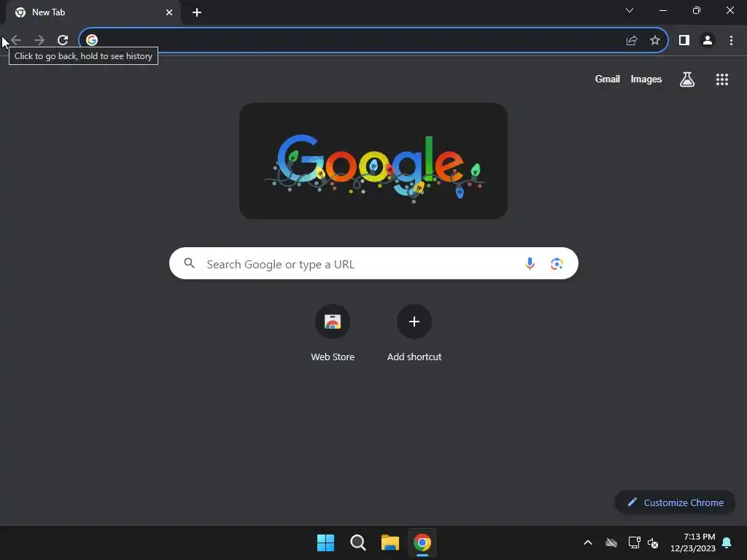
Task: Minimize the Chrome window
Action: click(663, 10)
